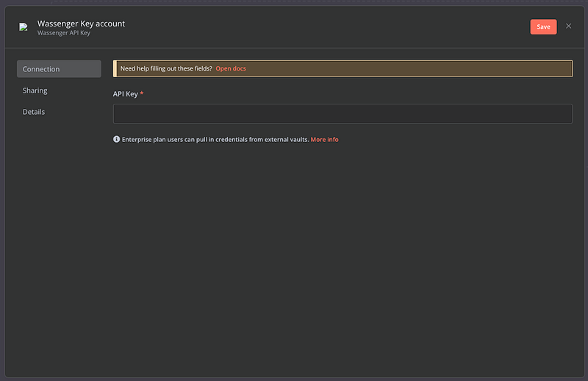Click the API Key field label
The image size is (588, 381).
coord(124,94)
